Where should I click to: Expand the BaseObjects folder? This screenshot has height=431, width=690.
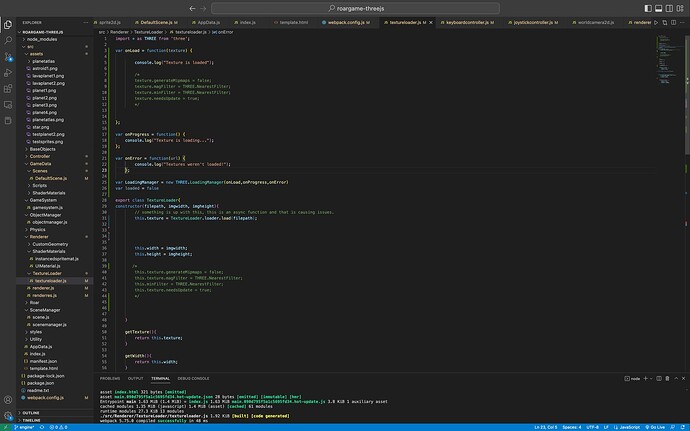pos(55,149)
